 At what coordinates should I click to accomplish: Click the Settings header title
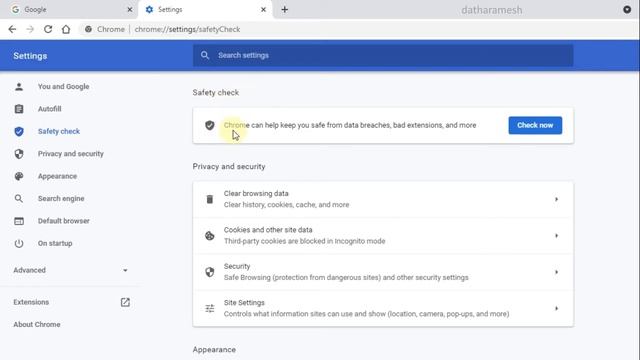pyautogui.click(x=30, y=56)
